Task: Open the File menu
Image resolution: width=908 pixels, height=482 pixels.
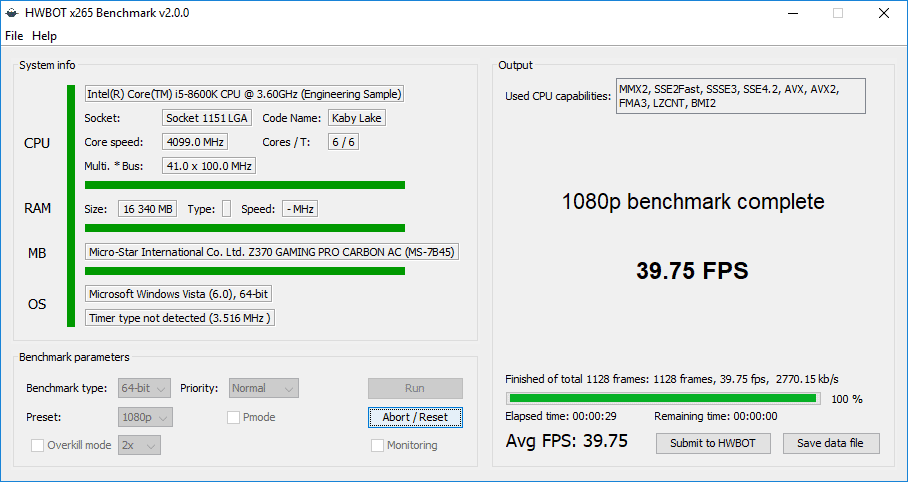Action: coord(14,36)
